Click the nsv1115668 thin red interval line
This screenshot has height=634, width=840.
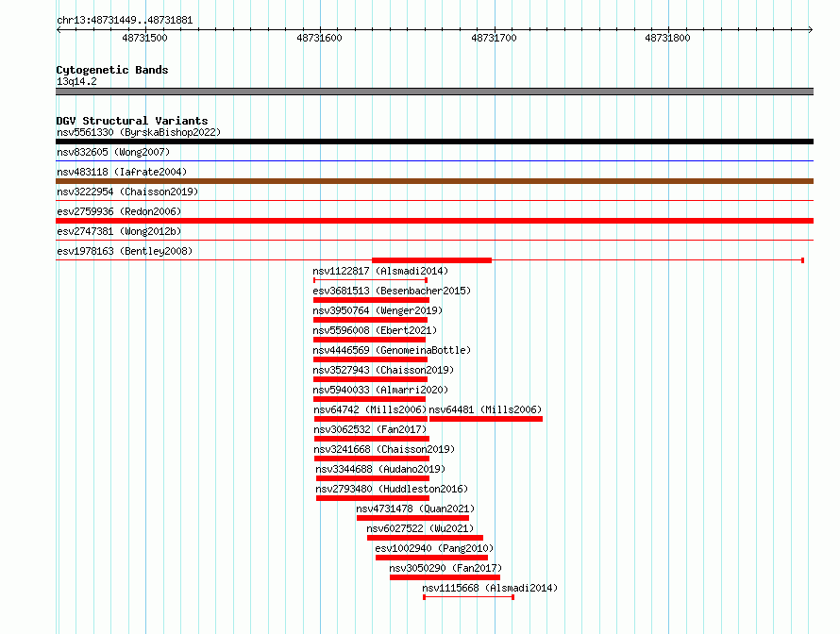(469, 597)
